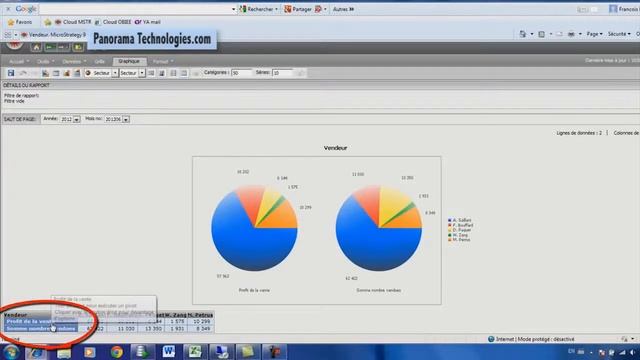Click the green Forward navigation arrow

click(63, 48)
